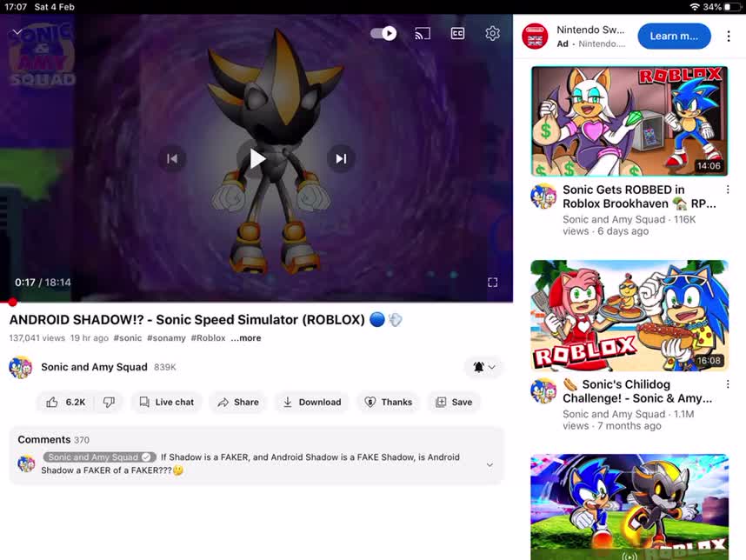Enter fullscreen mode icon

click(x=493, y=283)
